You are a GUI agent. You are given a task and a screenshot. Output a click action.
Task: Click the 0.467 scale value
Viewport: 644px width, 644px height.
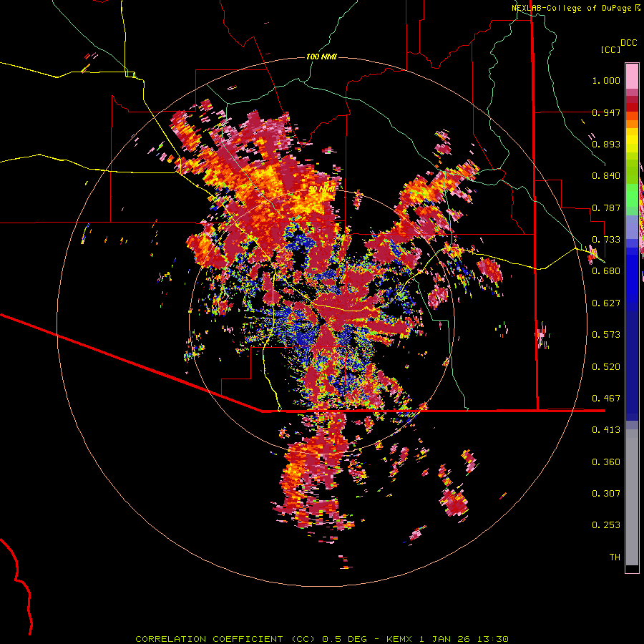(x=606, y=399)
